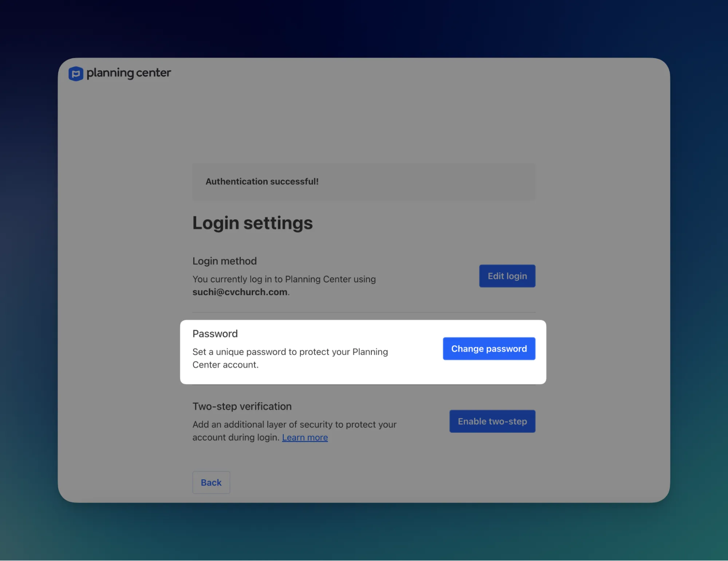This screenshot has width=728, height=561.
Task: Click the Change password button
Action: tap(489, 348)
